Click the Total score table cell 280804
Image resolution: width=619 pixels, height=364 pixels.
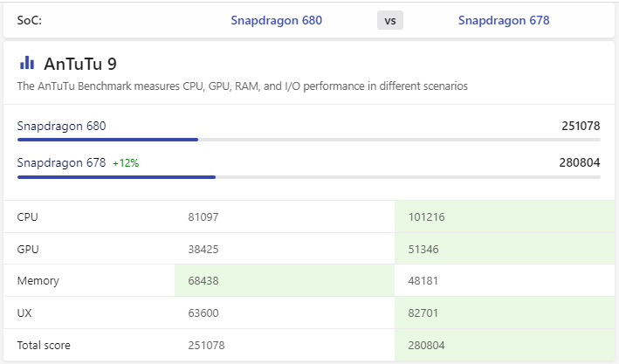point(426,346)
